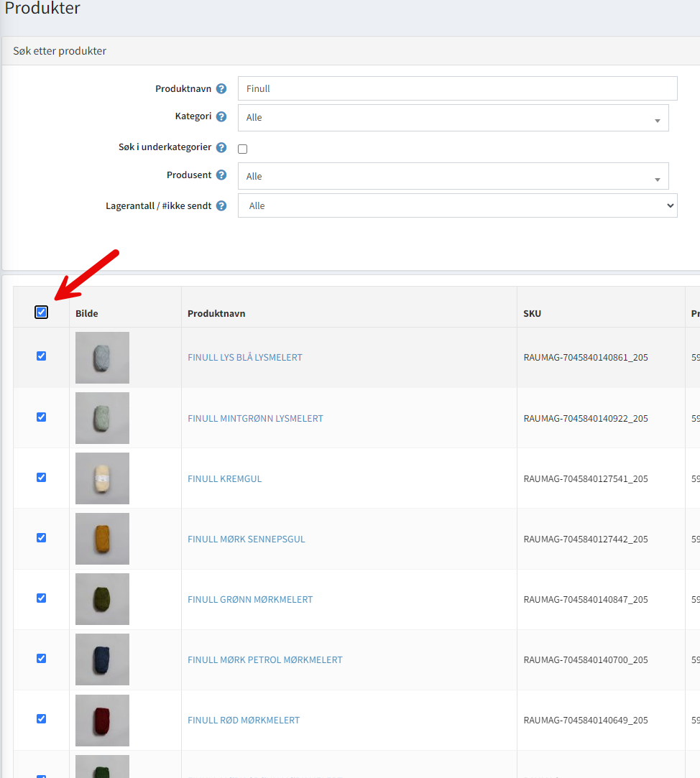Click the Produktnavn search input field
Viewport: 700px width, 778px height.
(457, 89)
